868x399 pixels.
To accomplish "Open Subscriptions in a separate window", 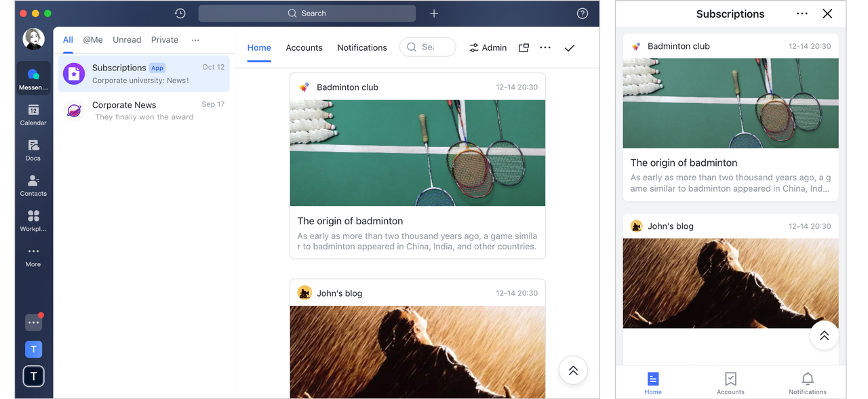I will tap(524, 47).
